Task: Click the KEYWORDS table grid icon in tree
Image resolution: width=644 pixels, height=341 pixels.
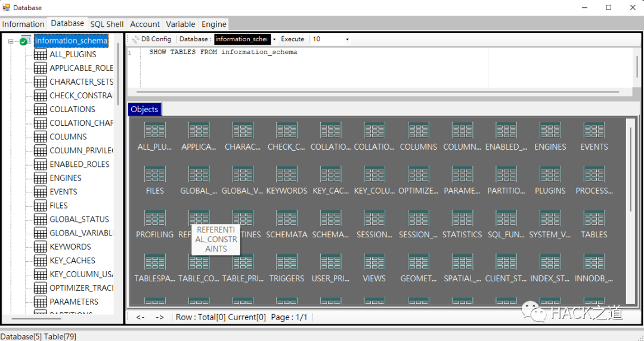Action: click(x=41, y=247)
